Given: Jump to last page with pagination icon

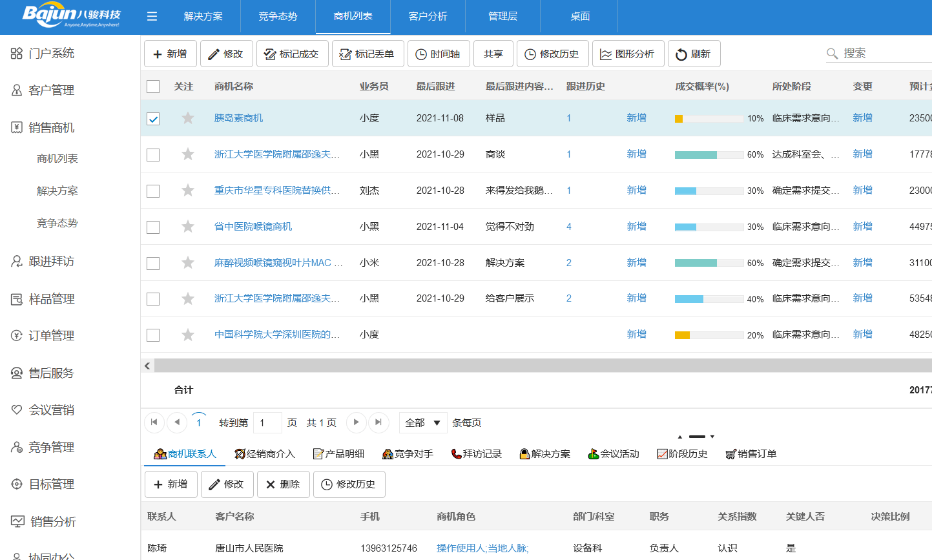Looking at the screenshot, I should [378, 422].
